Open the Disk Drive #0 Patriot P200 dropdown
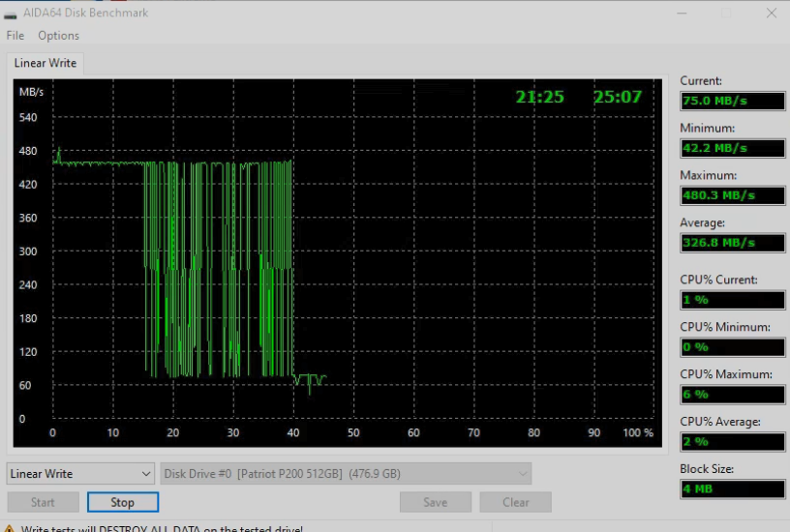Image resolution: width=790 pixels, height=532 pixels. pos(346,474)
